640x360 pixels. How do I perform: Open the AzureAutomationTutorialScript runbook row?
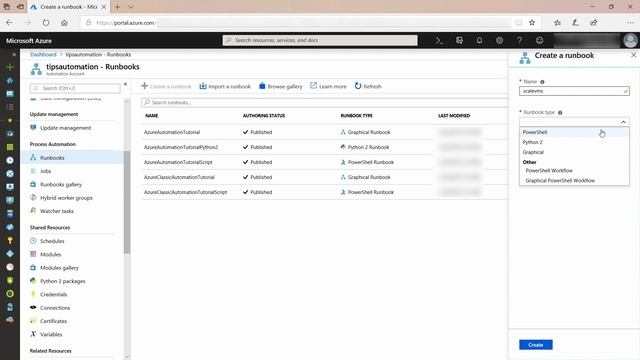[x=324, y=162]
